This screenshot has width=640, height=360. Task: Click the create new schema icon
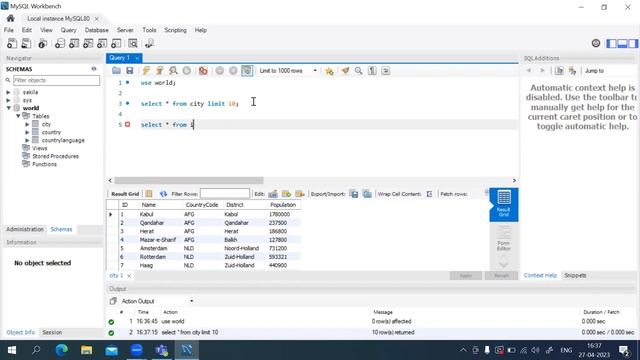click(x=60, y=43)
